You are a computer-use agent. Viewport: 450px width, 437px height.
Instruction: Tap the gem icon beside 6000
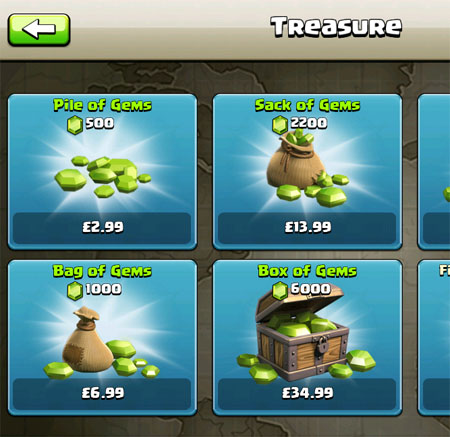point(280,291)
